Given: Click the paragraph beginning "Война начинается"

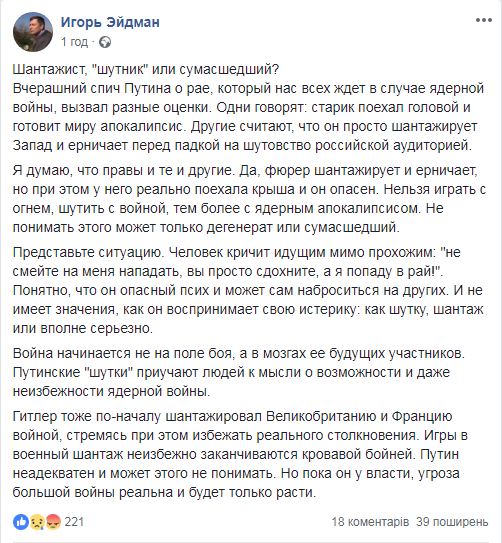Looking at the screenshot, I should [x=239, y=372].
